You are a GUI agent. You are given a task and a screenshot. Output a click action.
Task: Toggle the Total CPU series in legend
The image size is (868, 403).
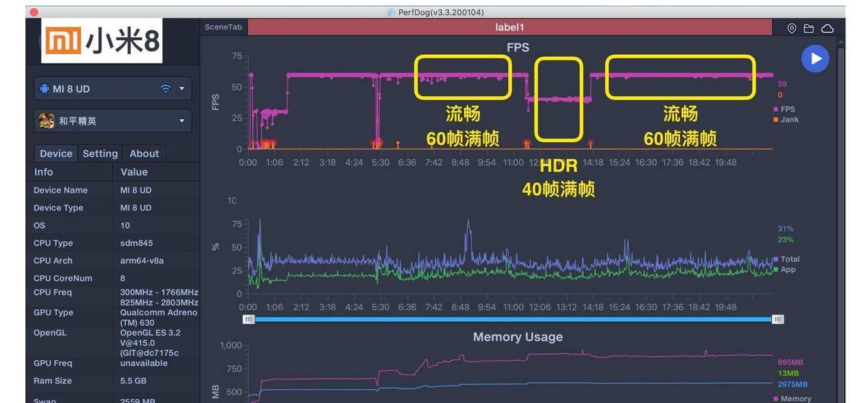click(x=786, y=259)
